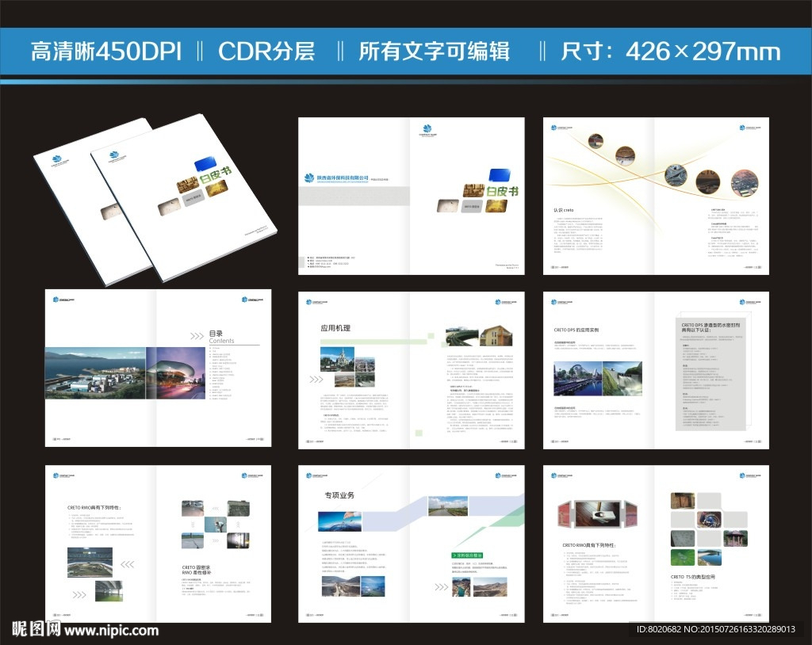The width and height of the screenshot is (812, 645).
Task: Click the 应用机理 heading
Action: pyautogui.click(x=335, y=328)
